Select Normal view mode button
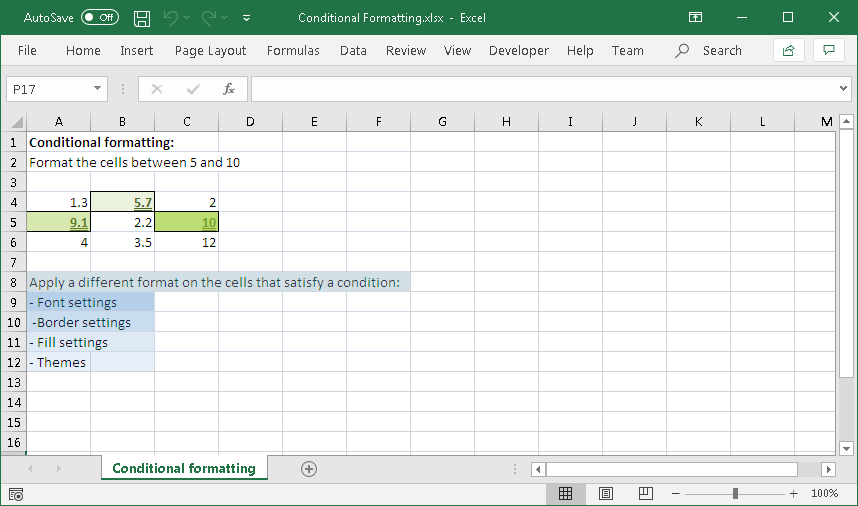Viewport: 858px width, 506px height. (565, 493)
